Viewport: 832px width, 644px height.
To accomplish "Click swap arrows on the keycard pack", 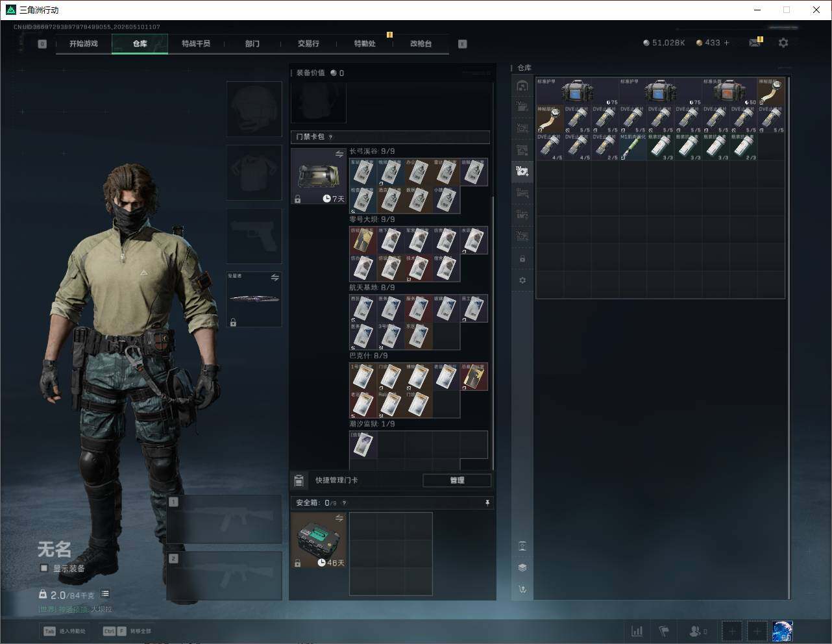I will [x=339, y=154].
